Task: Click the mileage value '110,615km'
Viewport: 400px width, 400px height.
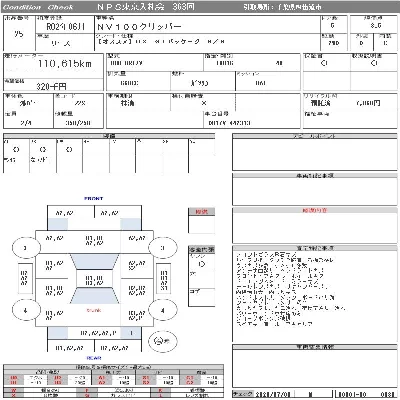Action: point(65,63)
